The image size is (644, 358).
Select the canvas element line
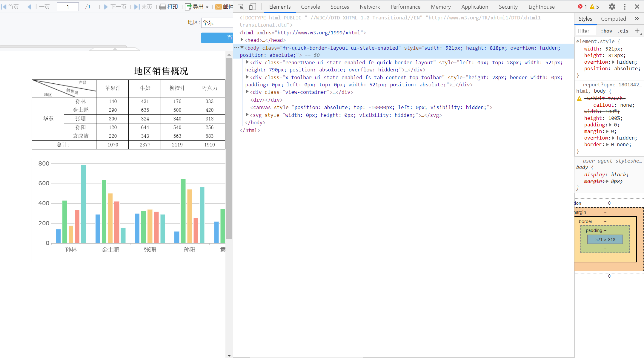tap(371, 107)
